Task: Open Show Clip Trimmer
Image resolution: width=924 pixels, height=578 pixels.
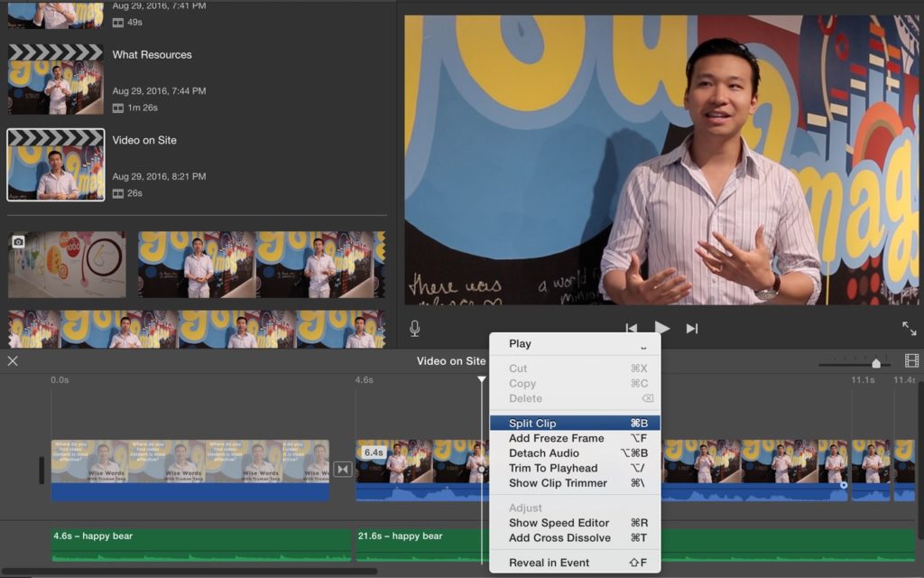Action: 575,483
